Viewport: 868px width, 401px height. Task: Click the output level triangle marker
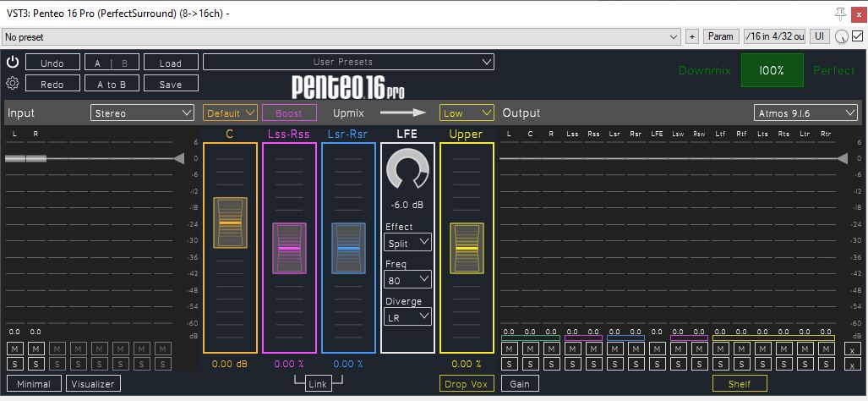click(x=842, y=158)
